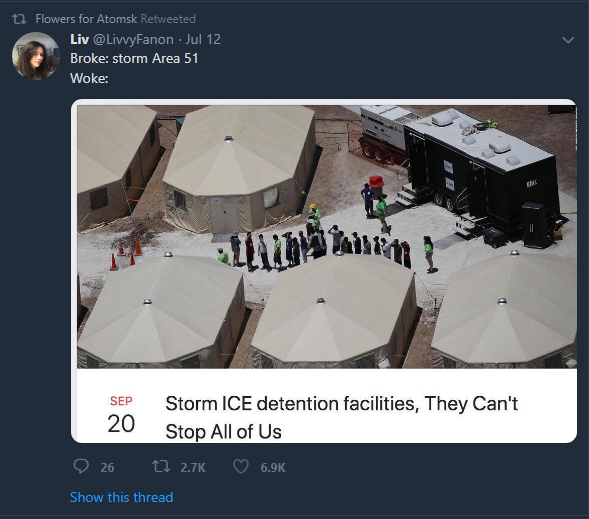Open the Storm ICE detention facilities event title
The image size is (589, 519).
point(341,417)
